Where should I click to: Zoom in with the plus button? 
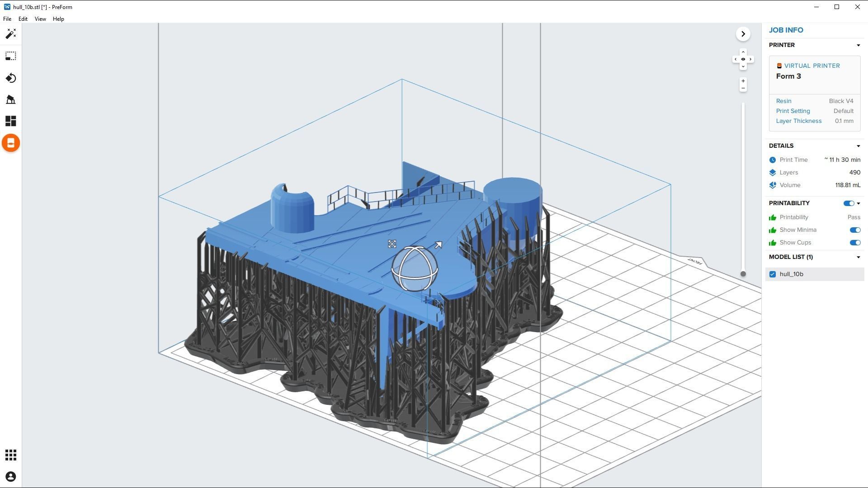[743, 81]
